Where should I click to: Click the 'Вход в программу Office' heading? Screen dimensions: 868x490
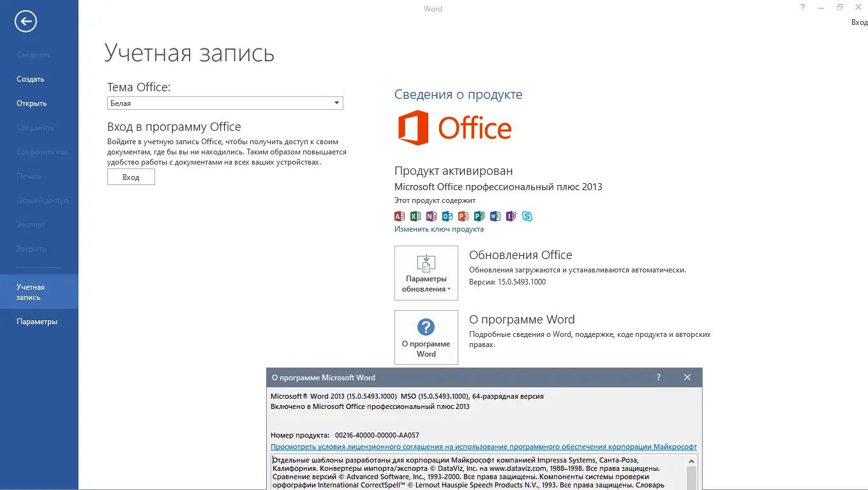[x=174, y=127]
